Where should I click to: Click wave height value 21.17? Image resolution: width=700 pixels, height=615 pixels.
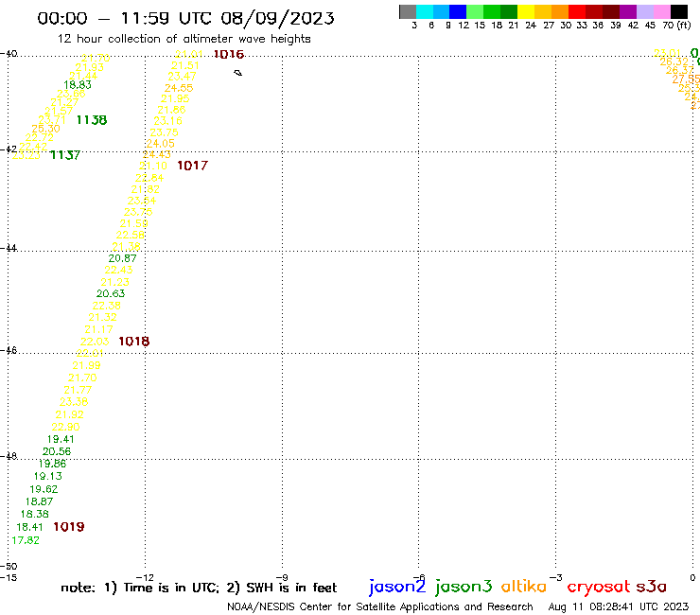click(x=98, y=329)
